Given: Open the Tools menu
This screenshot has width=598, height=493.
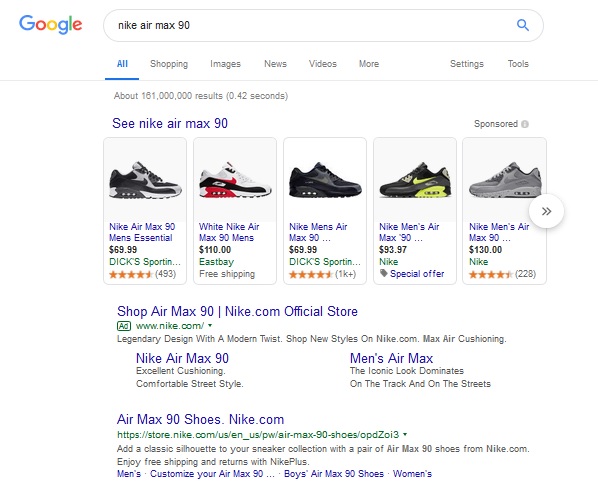Looking at the screenshot, I should click(x=518, y=64).
